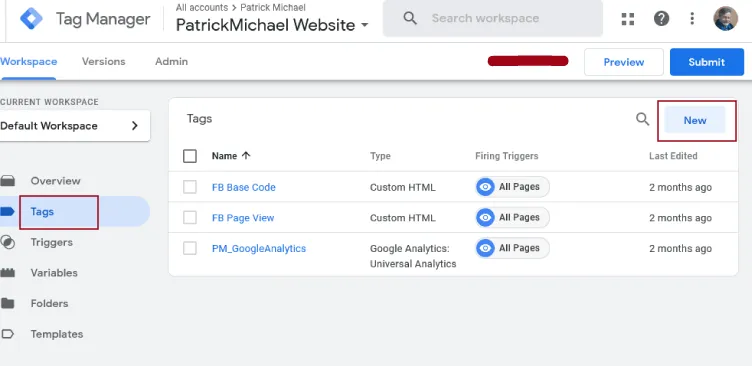Click the Triggers sidebar icon

pos(8,242)
